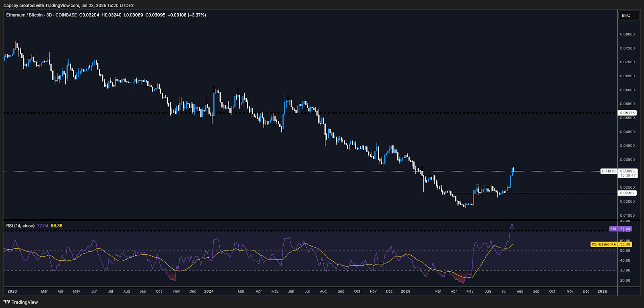Open the BTC currency selector
The height and width of the screenshot is (308, 644).
(x=628, y=15)
